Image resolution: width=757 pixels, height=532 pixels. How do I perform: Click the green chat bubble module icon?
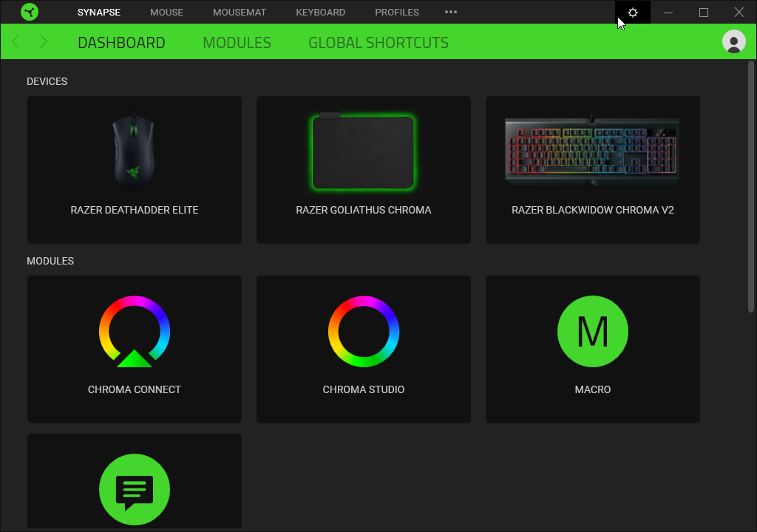coord(135,489)
